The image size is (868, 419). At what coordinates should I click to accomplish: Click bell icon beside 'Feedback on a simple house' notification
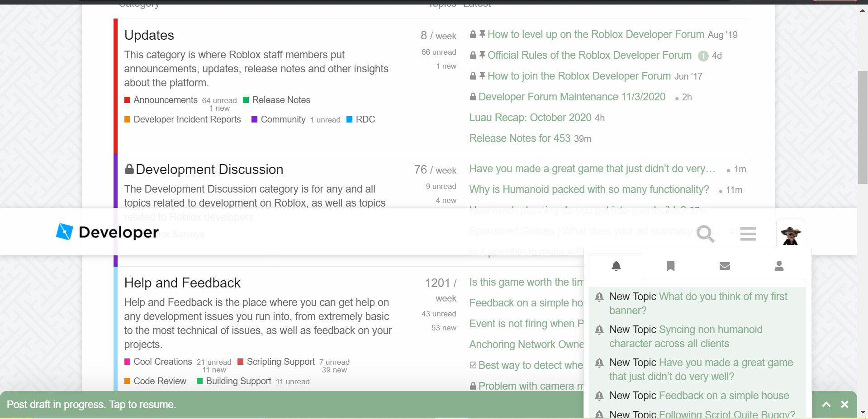pyautogui.click(x=599, y=395)
